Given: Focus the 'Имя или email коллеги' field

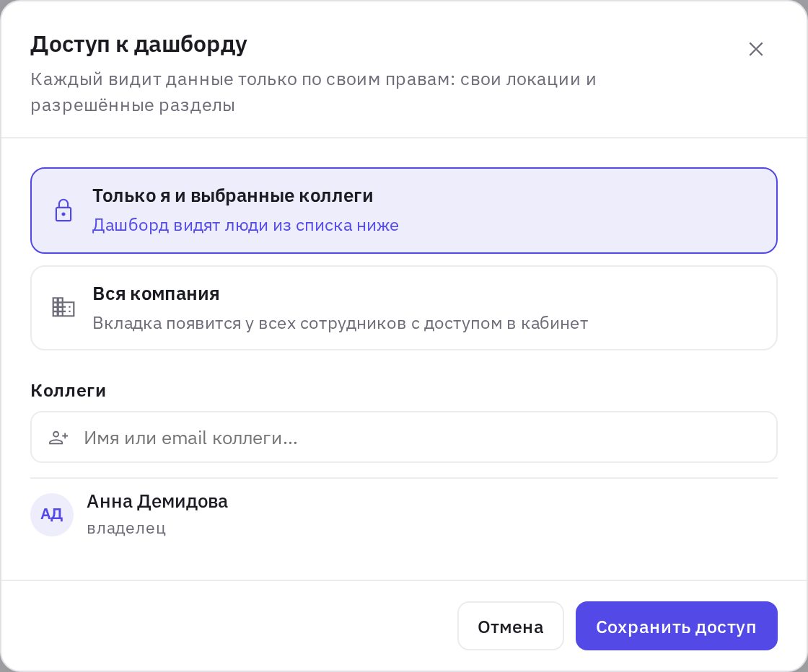Looking at the screenshot, I should 403,437.
